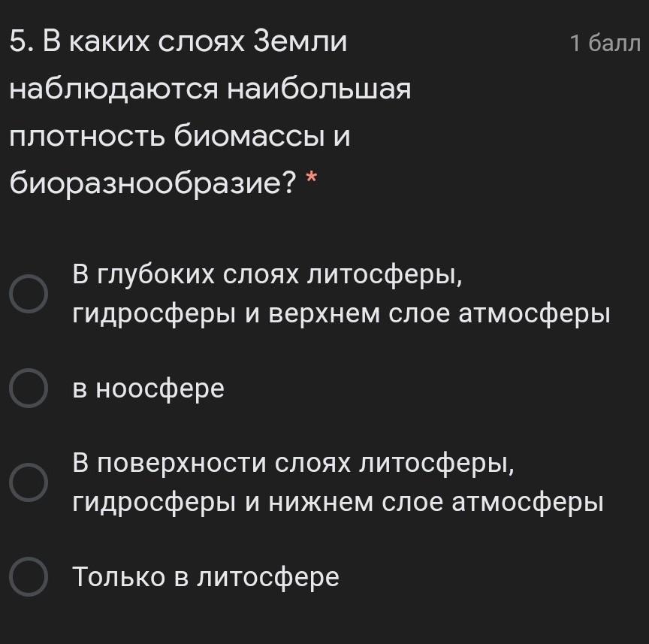This screenshot has width=649, height=644.
Task: Click line 'гидросферы и верхнем слое атмосферы'
Action: pos(342,315)
